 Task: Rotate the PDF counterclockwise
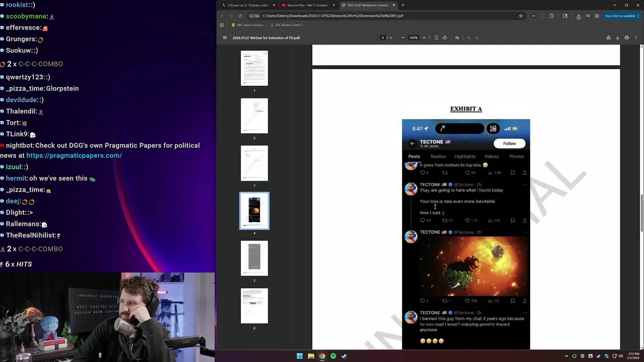coord(444,38)
